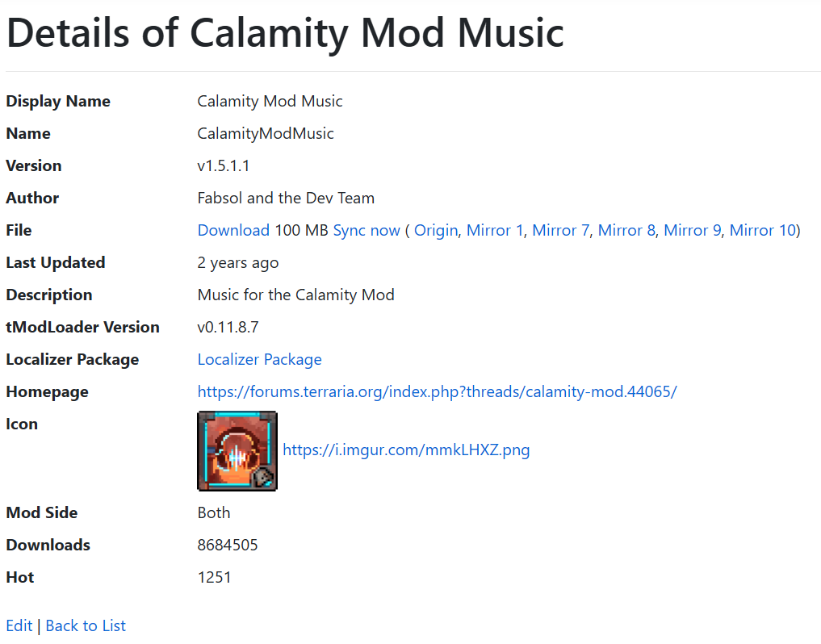The width and height of the screenshot is (821, 644).
Task: Go Back to List
Action: coord(86,626)
